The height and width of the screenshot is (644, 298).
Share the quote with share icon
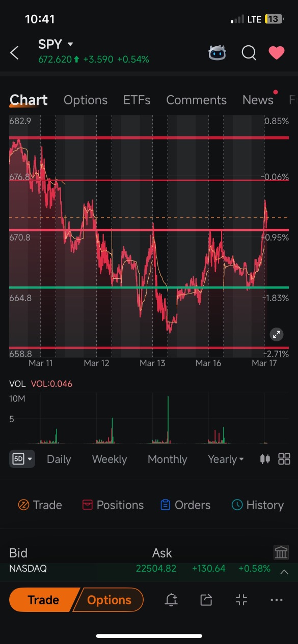point(206,600)
